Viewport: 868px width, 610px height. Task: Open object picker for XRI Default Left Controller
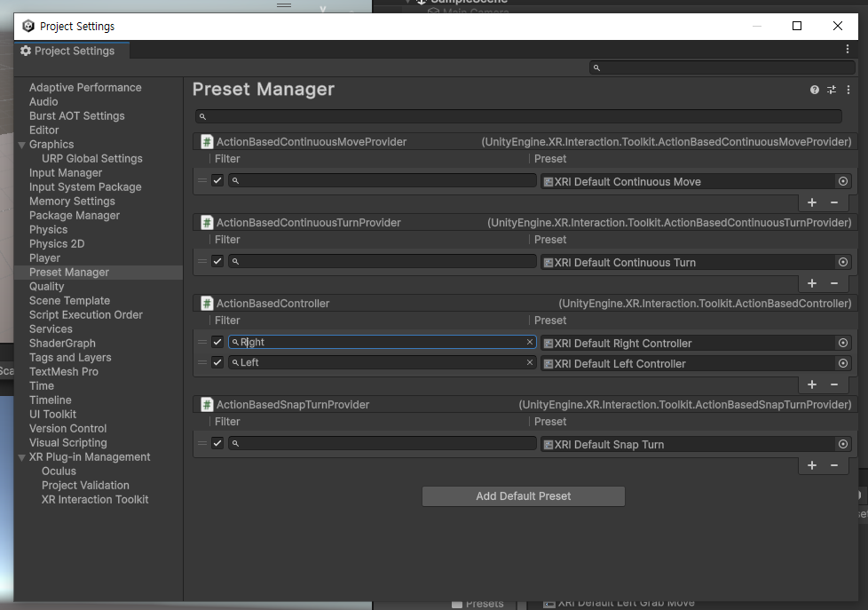tap(842, 363)
